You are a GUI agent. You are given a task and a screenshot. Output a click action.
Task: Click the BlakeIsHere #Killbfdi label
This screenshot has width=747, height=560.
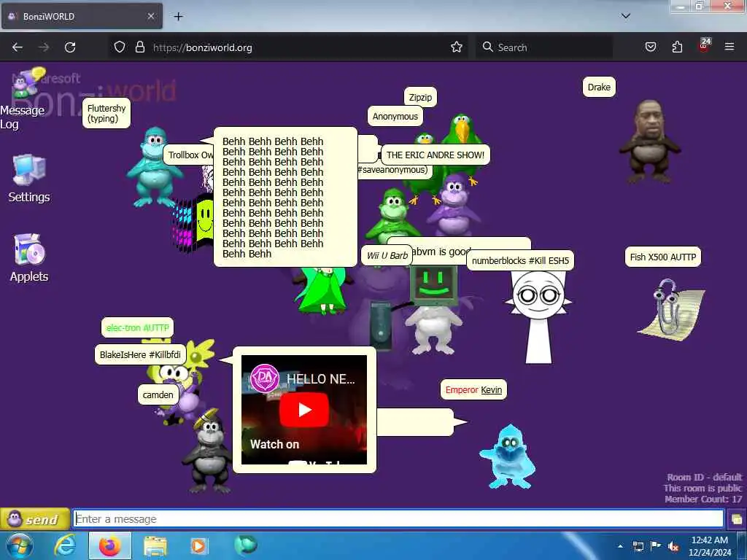pyautogui.click(x=140, y=355)
